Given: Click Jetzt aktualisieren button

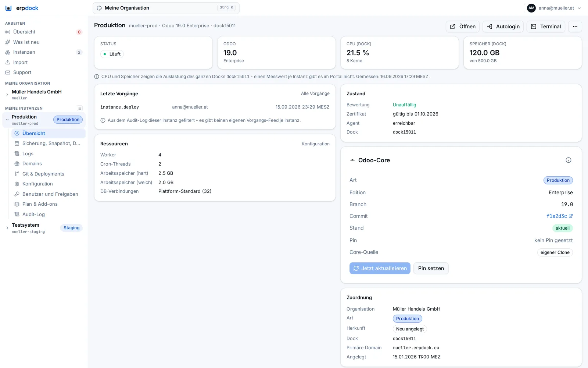Looking at the screenshot, I should coord(380,268).
